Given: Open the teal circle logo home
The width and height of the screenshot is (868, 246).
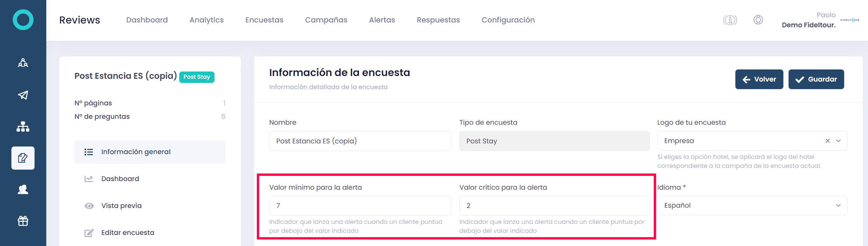Looking at the screenshot, I should pyautogui.click(x=23, y=20).
